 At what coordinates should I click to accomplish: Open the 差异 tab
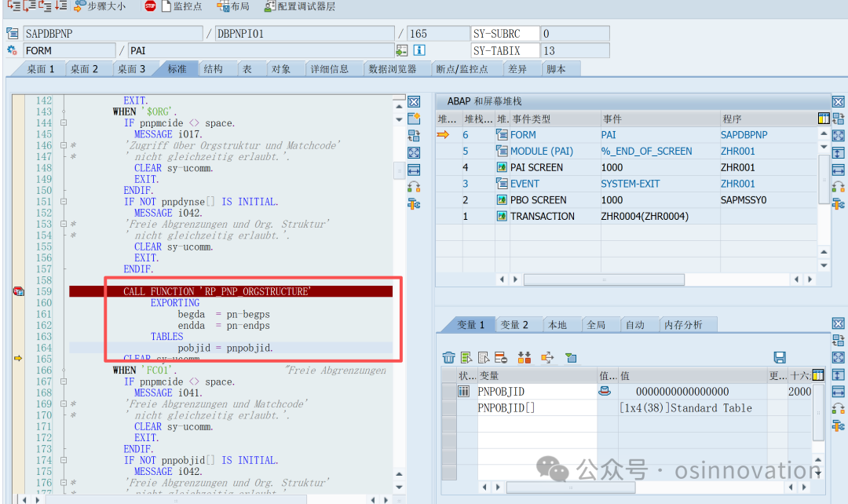point(517,68)
